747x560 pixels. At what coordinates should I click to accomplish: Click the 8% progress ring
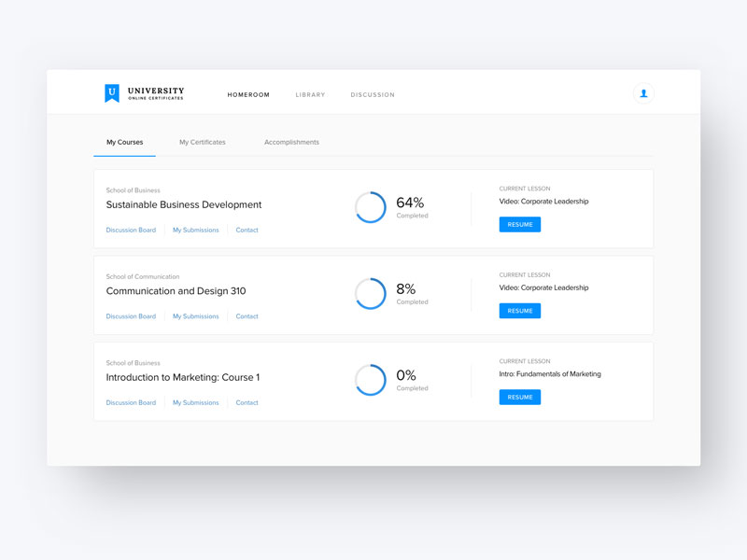[x=370, y=293]
